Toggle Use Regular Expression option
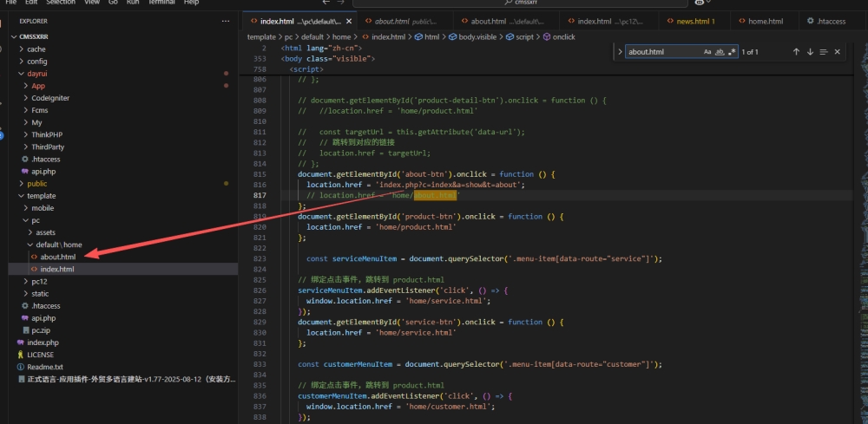This screenshot has width=868, height=424. (732, 52)
